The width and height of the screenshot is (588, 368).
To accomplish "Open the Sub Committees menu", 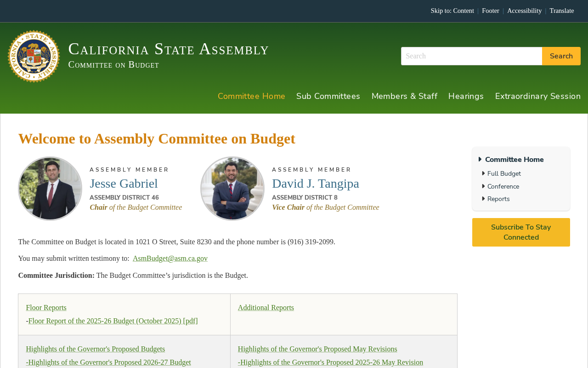I will pyautogui.click(x=328, y=96).
